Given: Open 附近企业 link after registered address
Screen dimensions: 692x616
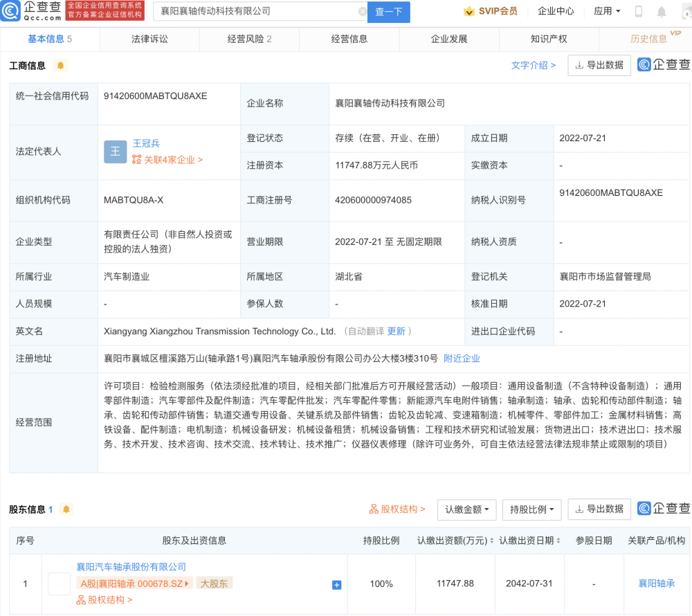Looking at the screenshot, I should pyautogui.click(x=462, y=359).
